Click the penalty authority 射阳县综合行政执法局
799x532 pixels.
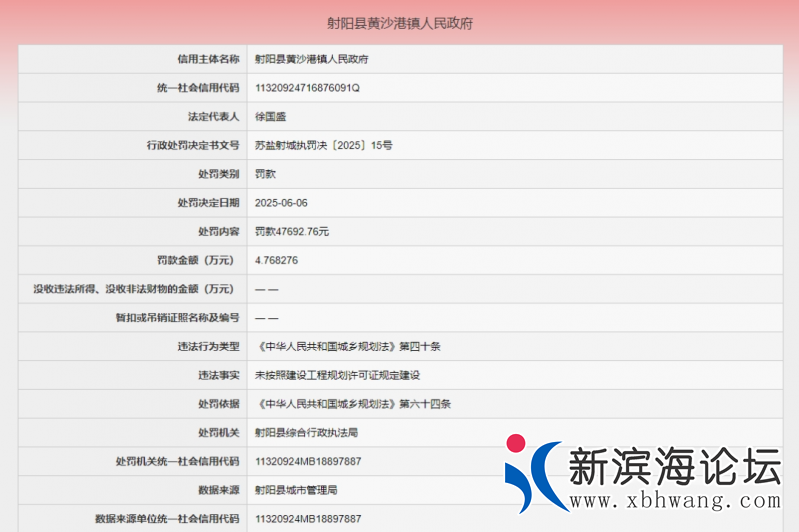coord(306,433)
